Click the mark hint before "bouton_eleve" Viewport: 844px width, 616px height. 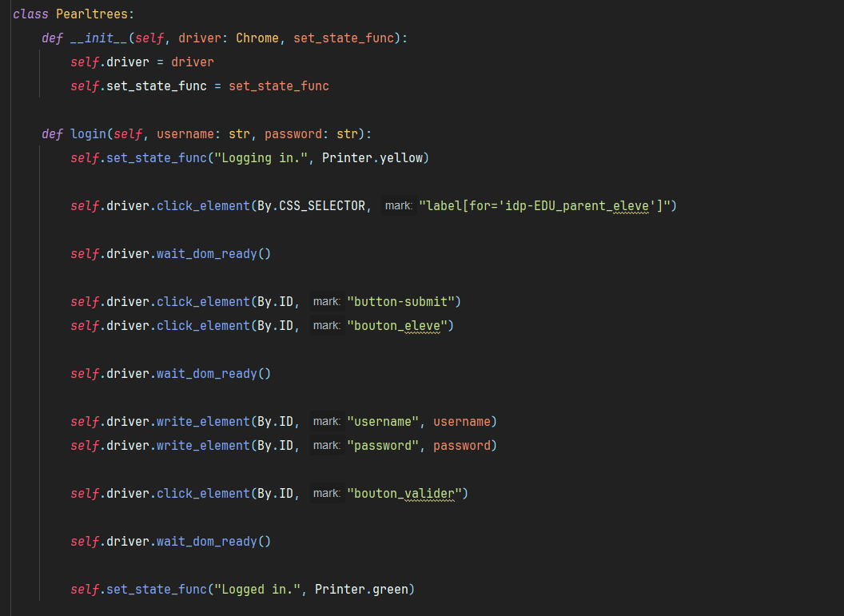coord(327,325)
